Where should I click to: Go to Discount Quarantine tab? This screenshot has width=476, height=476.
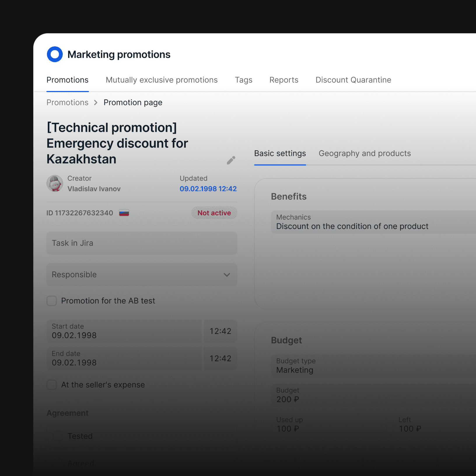point(353,80)
